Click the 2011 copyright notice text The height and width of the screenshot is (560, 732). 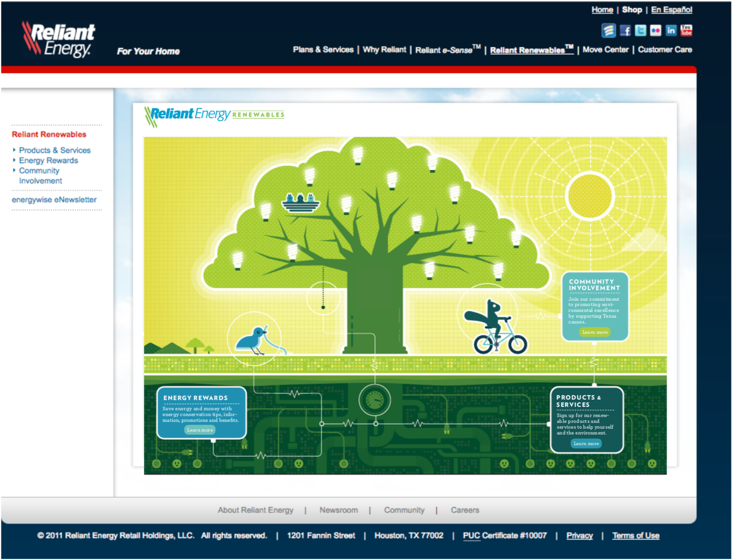click(152, 536)
